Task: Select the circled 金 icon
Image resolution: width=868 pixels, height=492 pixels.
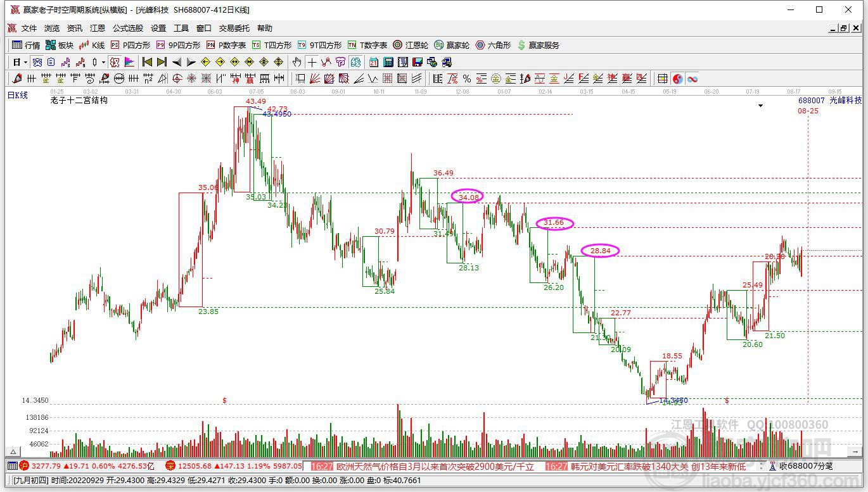Action: click(x=496, y=79)
